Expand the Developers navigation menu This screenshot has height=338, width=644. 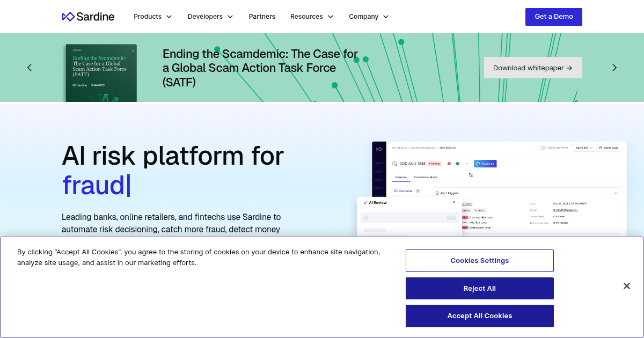pos(210,17)
